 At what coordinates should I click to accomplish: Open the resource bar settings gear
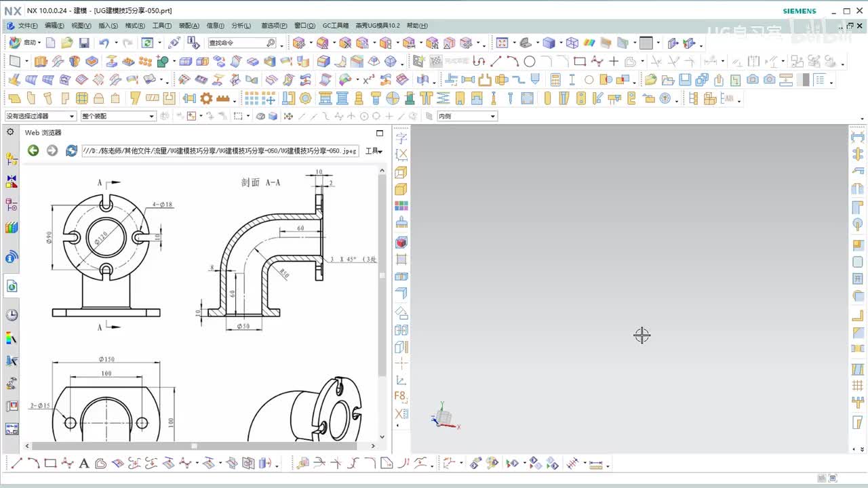coord(10,132)
